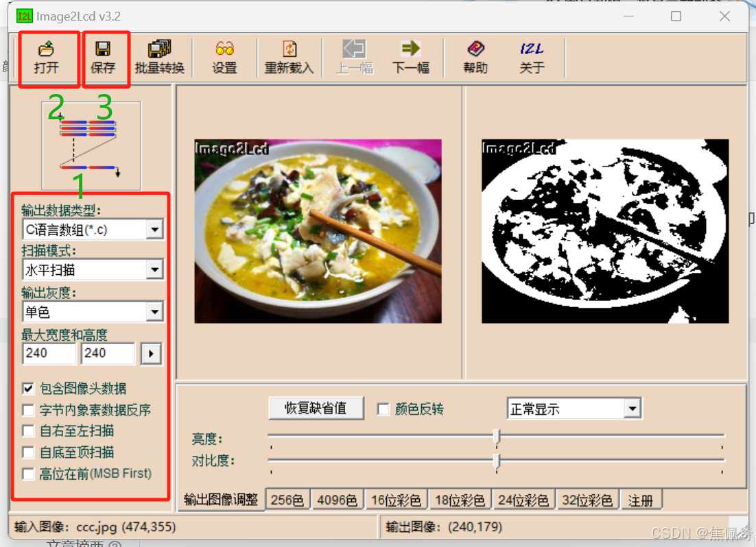Switch to 256色 tab
Screen dimensions: 756x547
tap(287, 500)
